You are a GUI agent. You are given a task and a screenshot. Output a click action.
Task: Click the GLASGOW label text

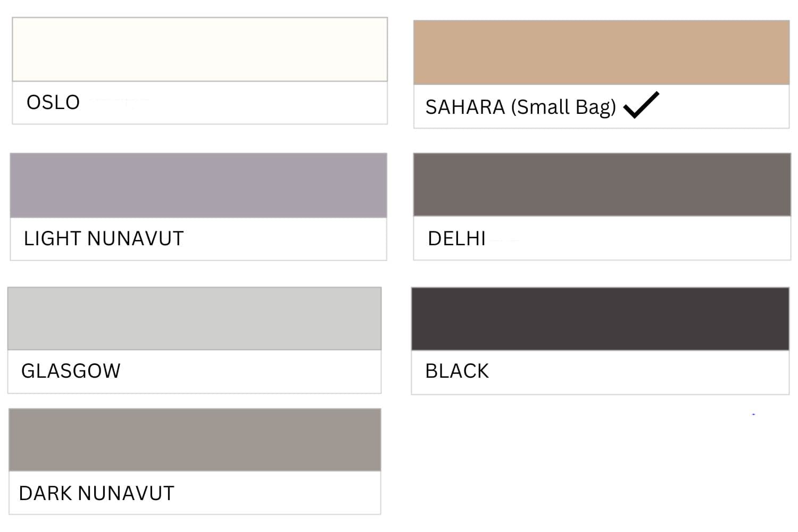(x=71, y=371)
